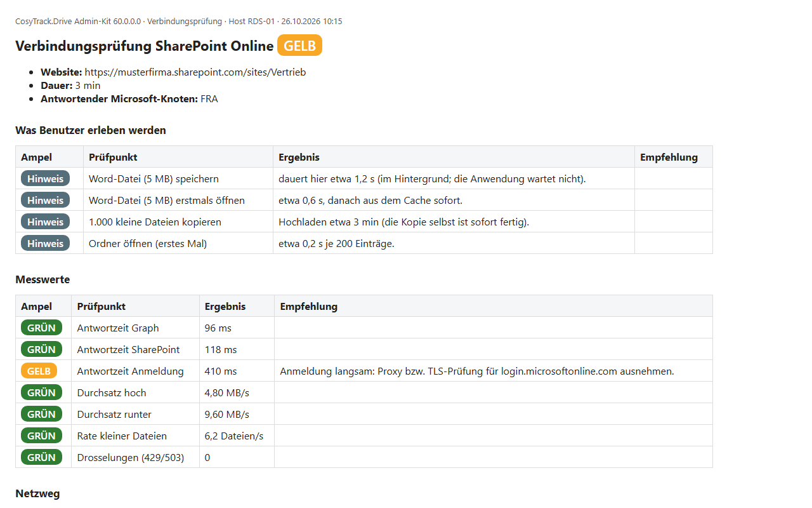Click result 'etwa 0,2 s je 200 Einträge'
Viewport: 812px width, 508px height.
tap(336, 244)
